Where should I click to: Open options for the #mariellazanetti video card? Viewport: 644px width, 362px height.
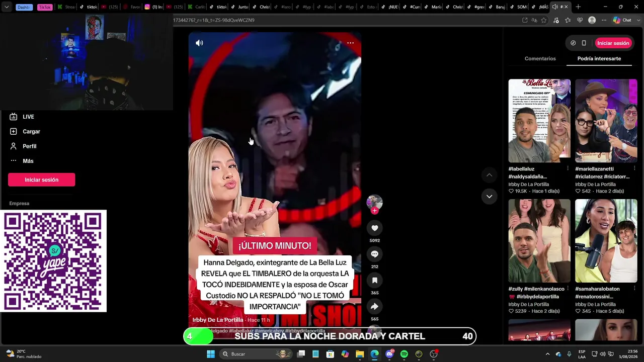pos(634,169)
